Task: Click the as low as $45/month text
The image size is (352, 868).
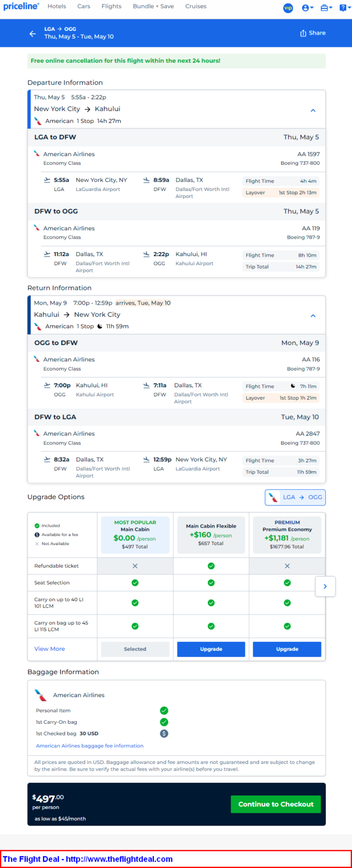Action: coord(60,819)
